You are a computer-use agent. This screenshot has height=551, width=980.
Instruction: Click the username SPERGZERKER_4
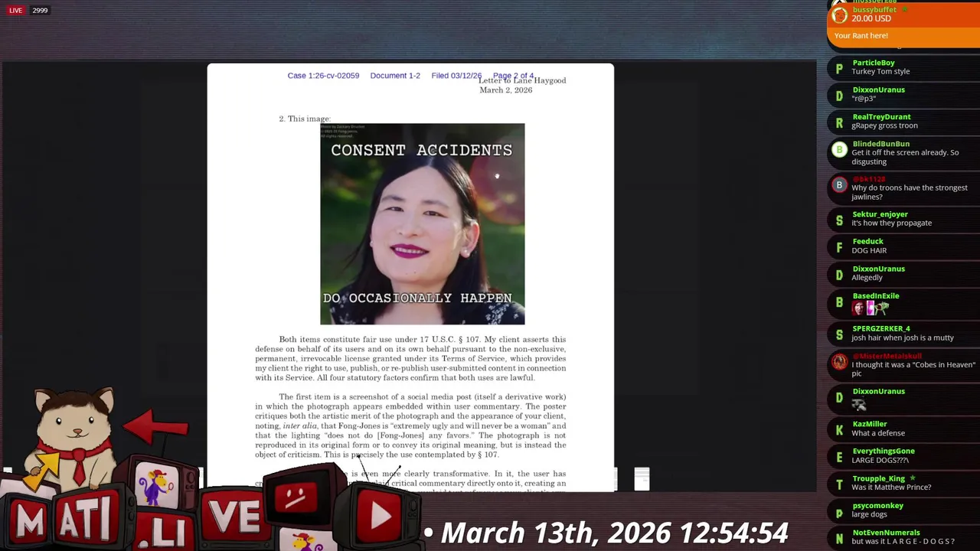click(881, 328)
